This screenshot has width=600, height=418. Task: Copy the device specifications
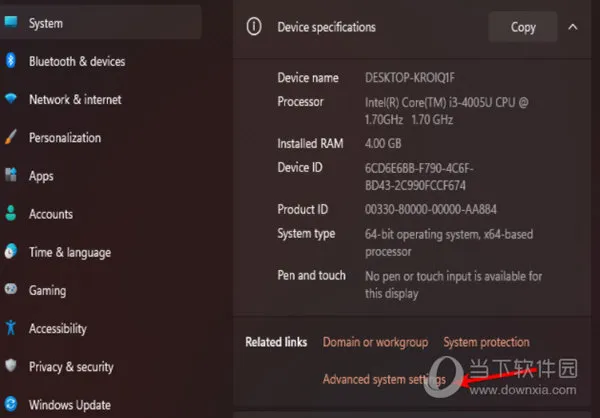coord(523,27)
